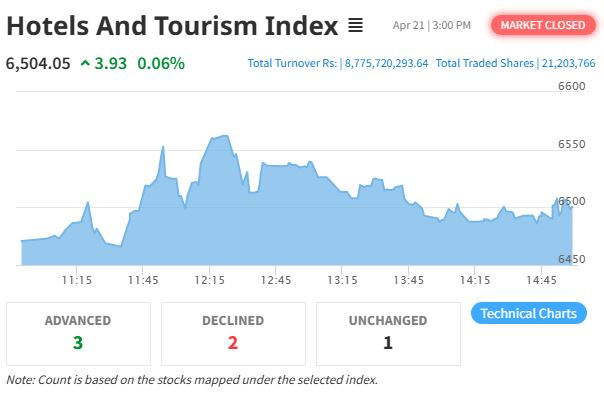Click the Apr 21 | 3:00 PM timestamp
Screen dimensions: 604x409
point(432,25)
